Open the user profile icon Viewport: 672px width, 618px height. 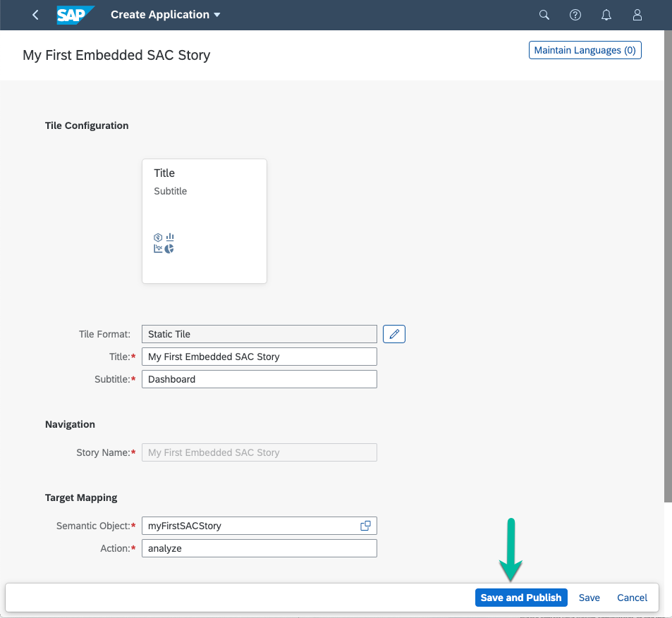[x=637, y=15]
